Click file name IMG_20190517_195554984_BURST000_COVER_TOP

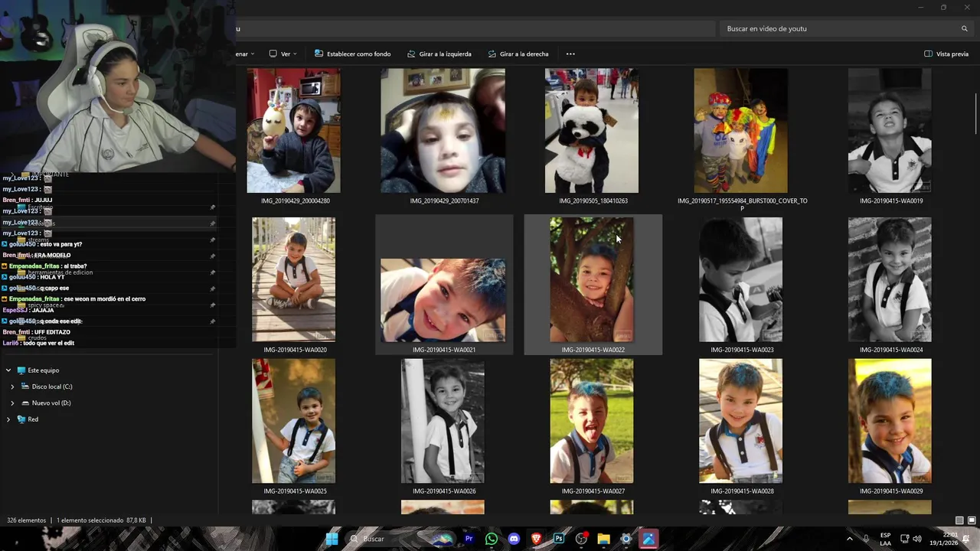coord(742,204)
